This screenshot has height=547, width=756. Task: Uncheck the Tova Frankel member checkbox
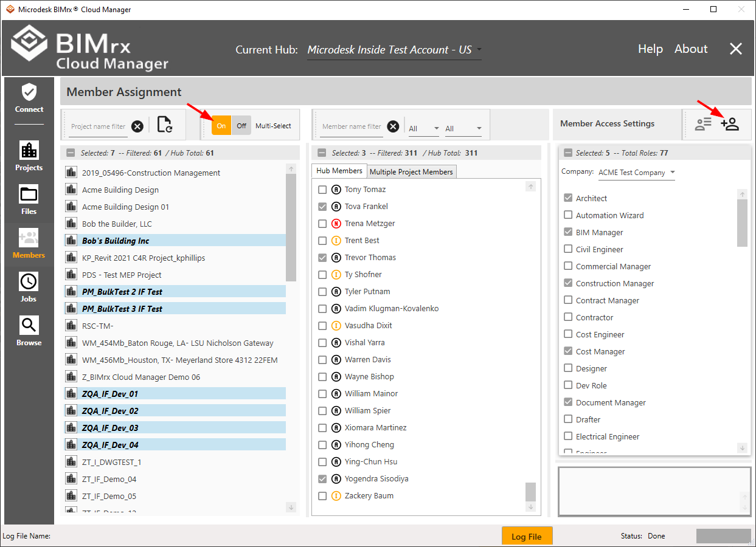tap(322, 207)
